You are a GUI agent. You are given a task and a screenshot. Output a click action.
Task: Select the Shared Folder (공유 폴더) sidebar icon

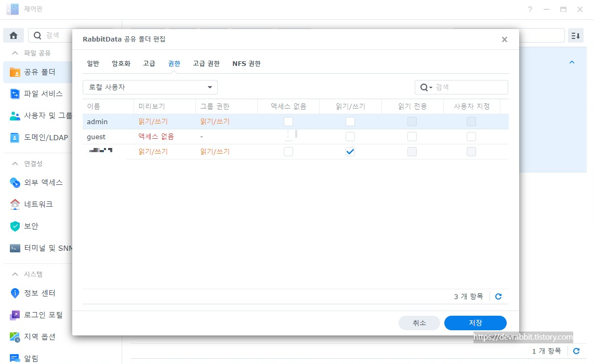tap(15, 72)
